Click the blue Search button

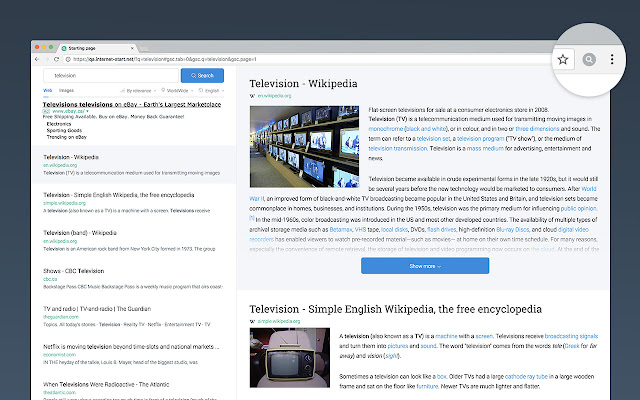[202, 75]
